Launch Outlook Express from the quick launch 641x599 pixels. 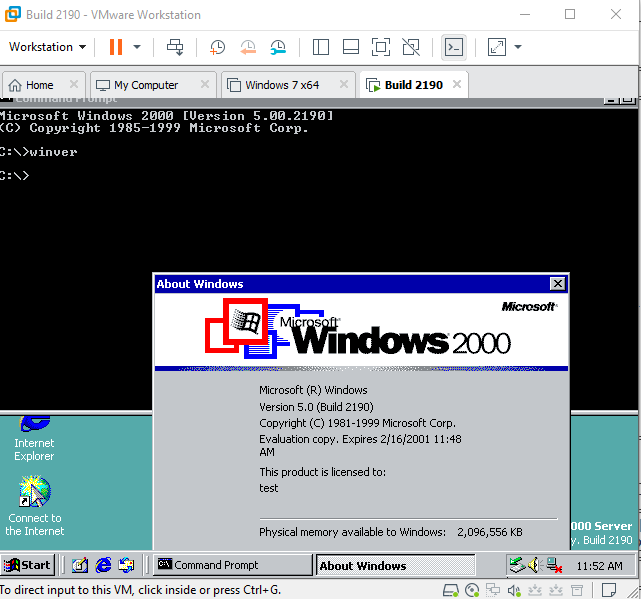[x=126, y=565]
